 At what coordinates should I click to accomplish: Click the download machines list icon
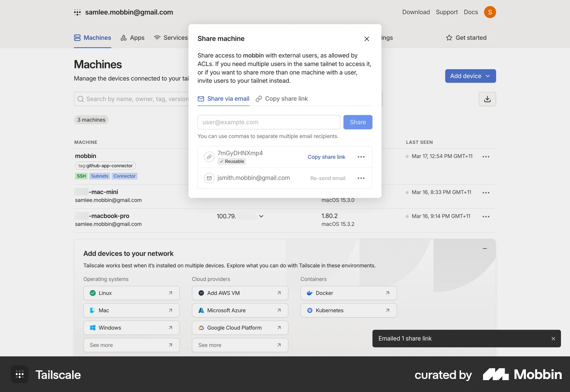487,99
